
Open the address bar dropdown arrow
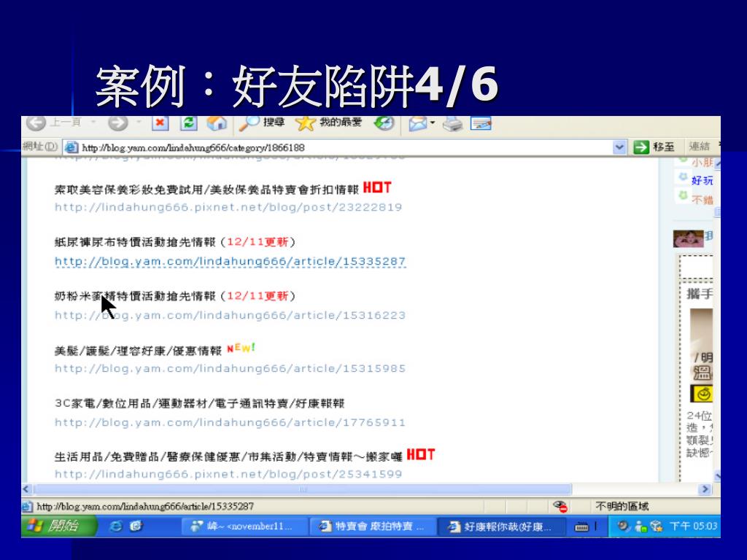(619, 147)
